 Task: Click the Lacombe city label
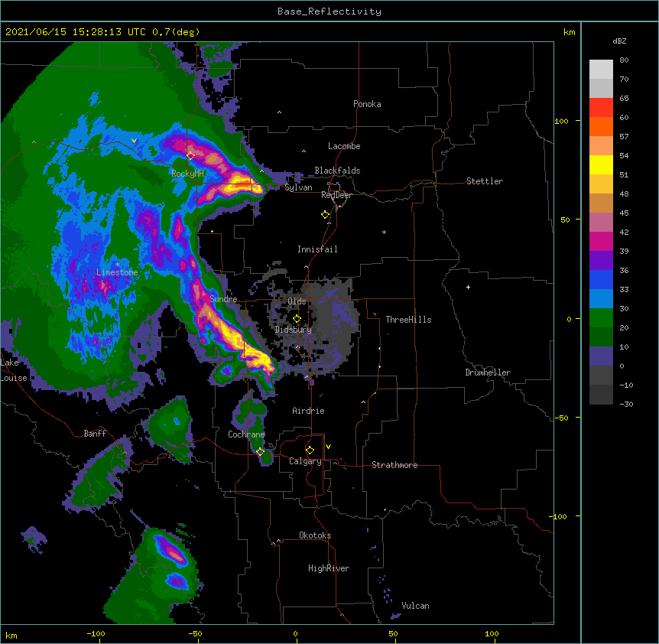[344, 146]
